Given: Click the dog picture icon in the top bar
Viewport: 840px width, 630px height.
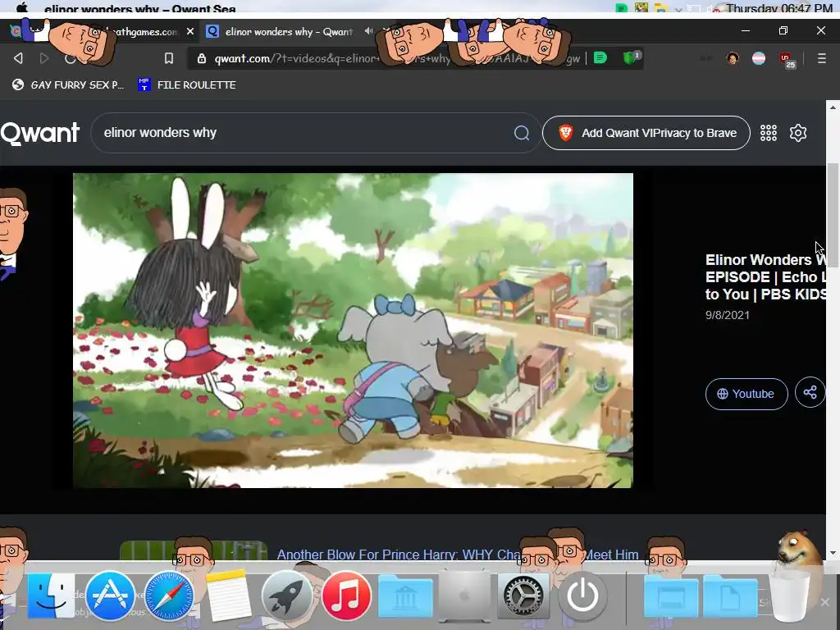Looking at the screenshot, I should (x=641, y=7).
